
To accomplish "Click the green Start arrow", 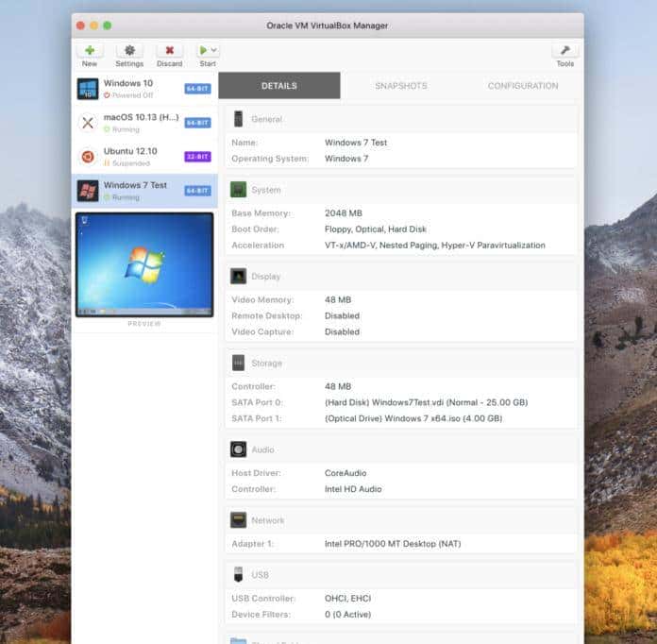I will pyautogui.click(x=203, y=51).
